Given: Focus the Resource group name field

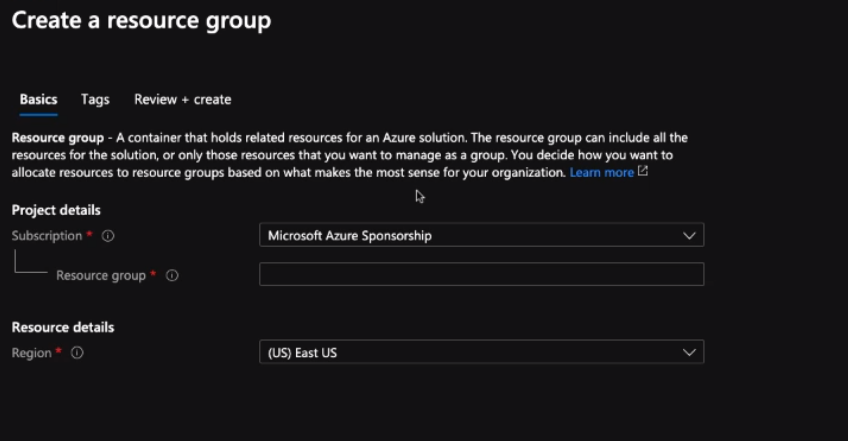Looking at the screenshot, I should [481, 274].
